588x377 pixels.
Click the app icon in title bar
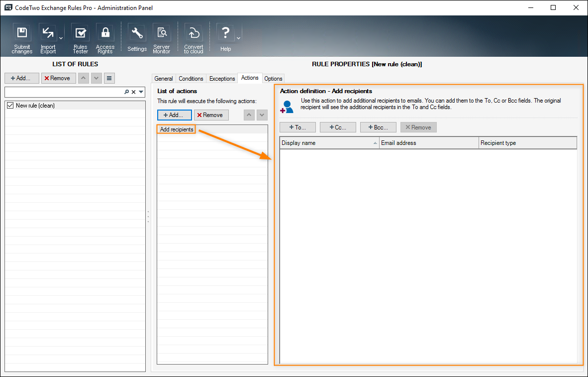tap(7, 7)
